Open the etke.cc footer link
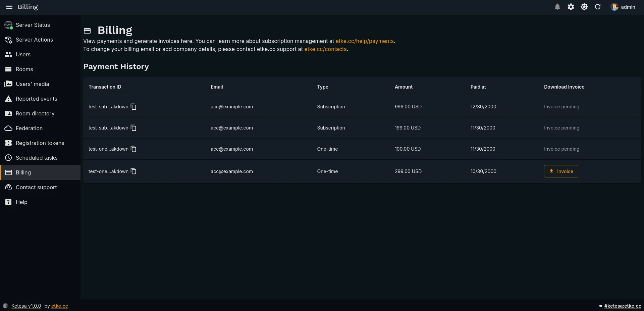This screenshot has height=311, width=644. tap(60, 306)
